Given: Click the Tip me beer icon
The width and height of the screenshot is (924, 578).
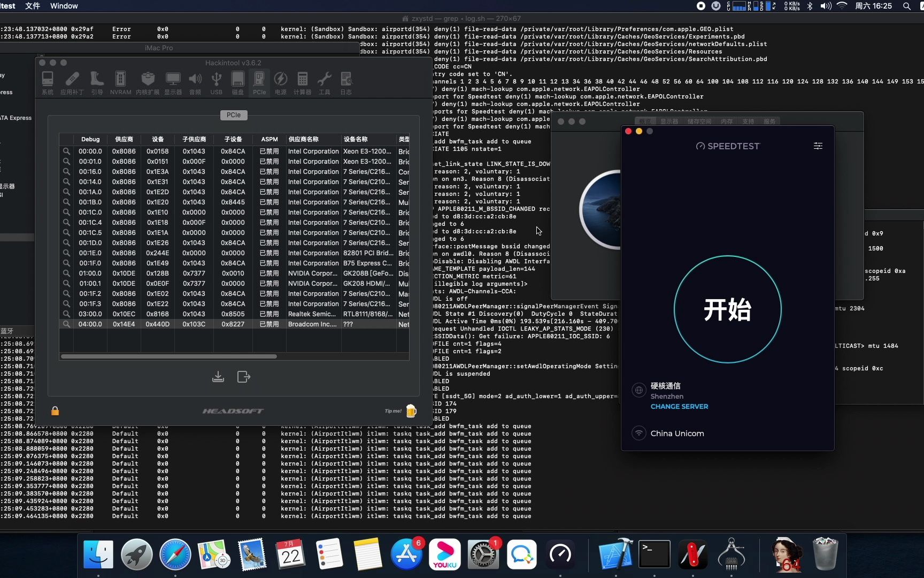Looking at the screenshot, I should pyautogui.click(x=411, y=410).
